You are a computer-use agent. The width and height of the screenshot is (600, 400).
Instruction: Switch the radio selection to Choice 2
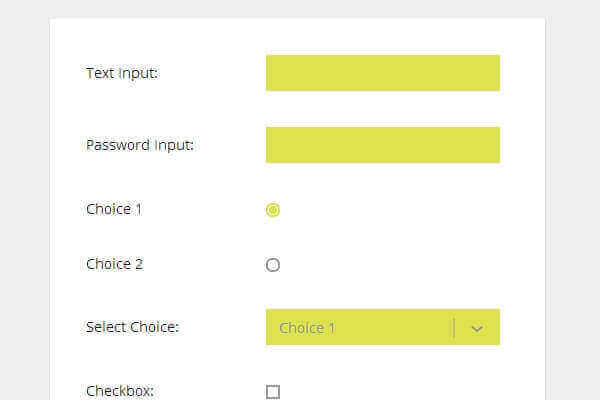[x=273, y=265]
